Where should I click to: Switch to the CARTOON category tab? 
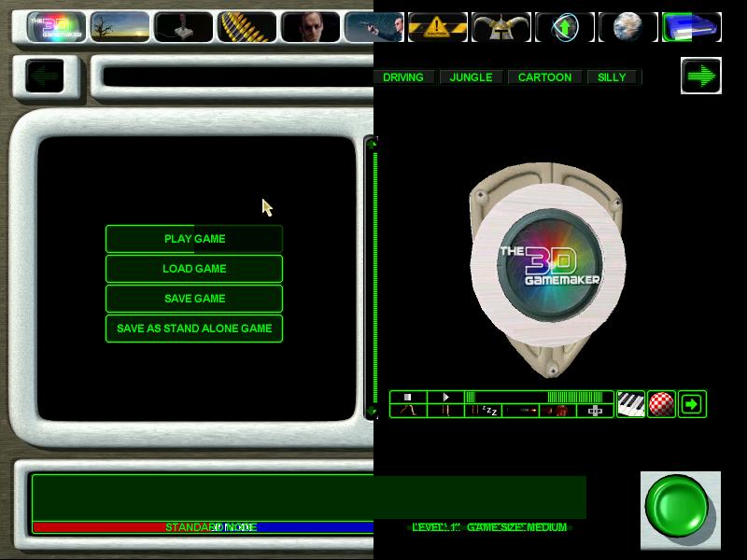[x=544, y=77]
